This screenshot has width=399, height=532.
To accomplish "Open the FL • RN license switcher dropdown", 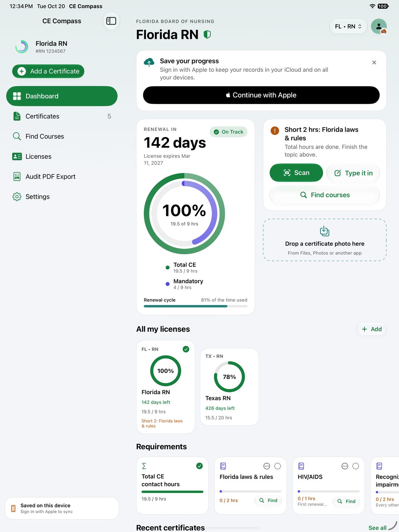I will pyautogui.click(x=348, y=26).
